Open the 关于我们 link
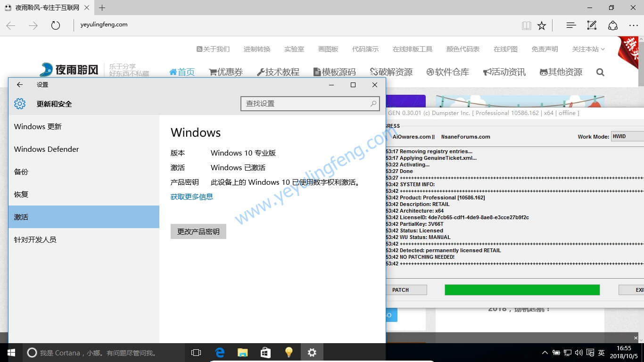Screen dimensions: 644x362 point(213,49)
